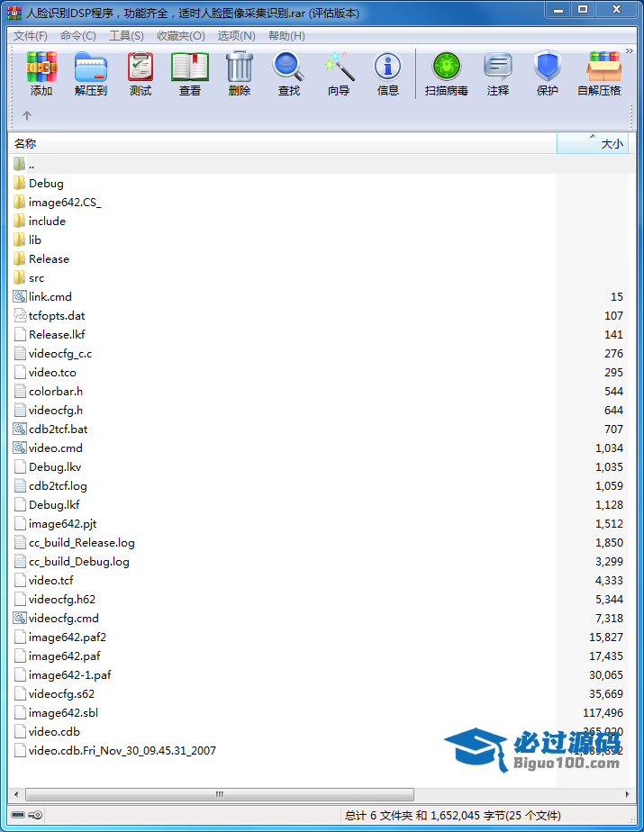Select the Debug.lkv file
The height and width of the screenshot is (832, 644).
(x=322, y=467)
